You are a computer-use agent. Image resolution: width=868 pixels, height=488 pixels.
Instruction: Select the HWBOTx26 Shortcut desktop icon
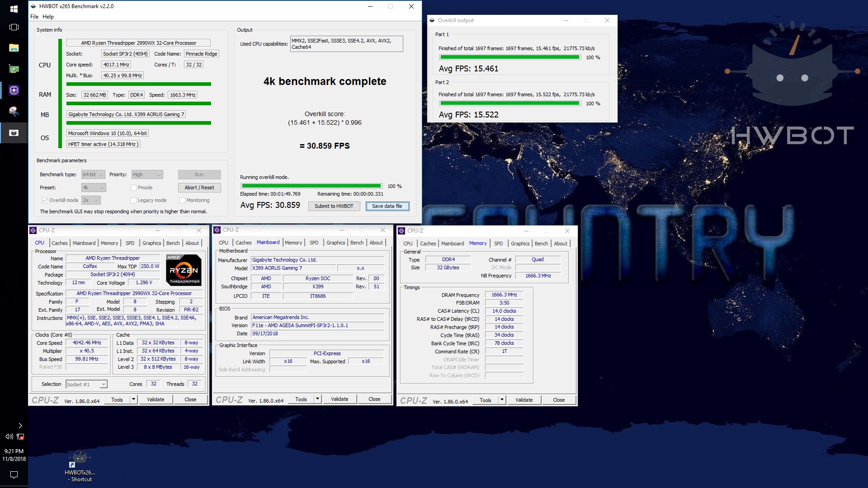[x=80, y=466]
